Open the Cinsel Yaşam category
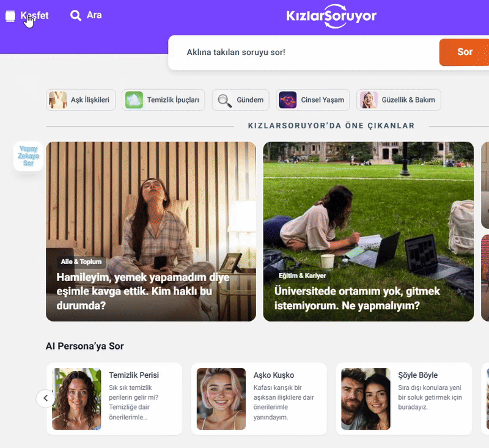The image size is (489, 448). [x=313, y=100]
